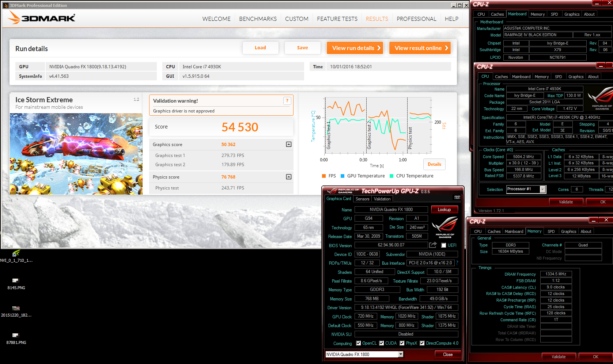This screenshot has height=364, width=613.
Task: Collapse the Graphics score section
Action: coord(288,144)
